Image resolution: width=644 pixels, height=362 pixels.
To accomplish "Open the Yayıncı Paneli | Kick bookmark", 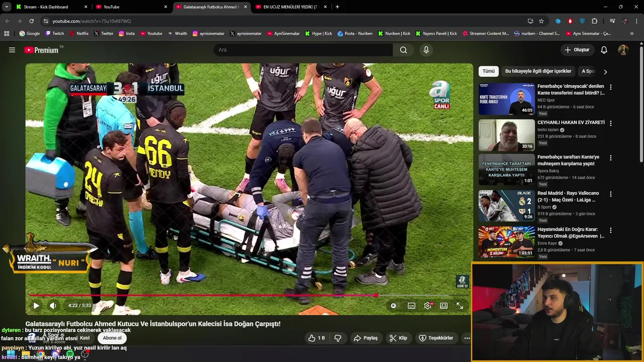I will [436, 34].
